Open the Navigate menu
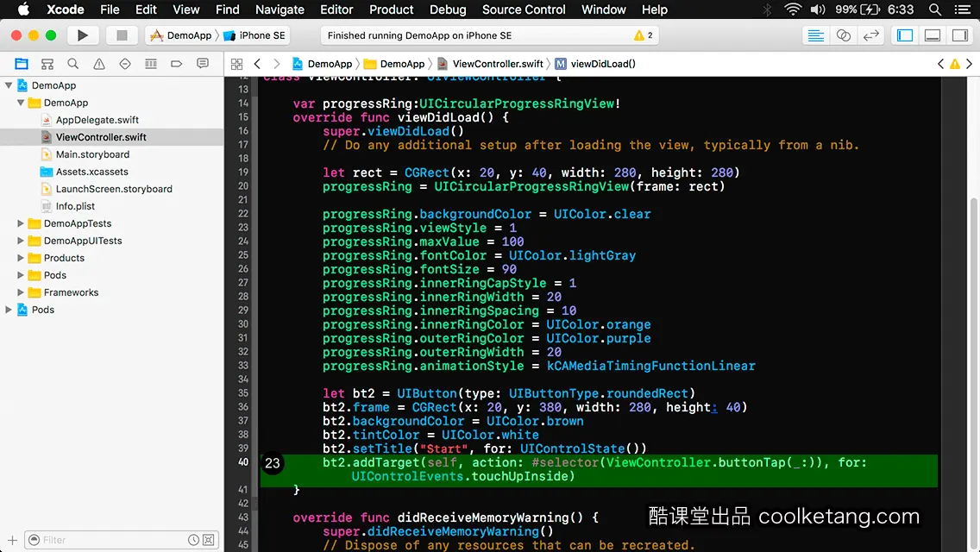The width and height of the screenshot is (980, 552). click(x=280, y=9)
